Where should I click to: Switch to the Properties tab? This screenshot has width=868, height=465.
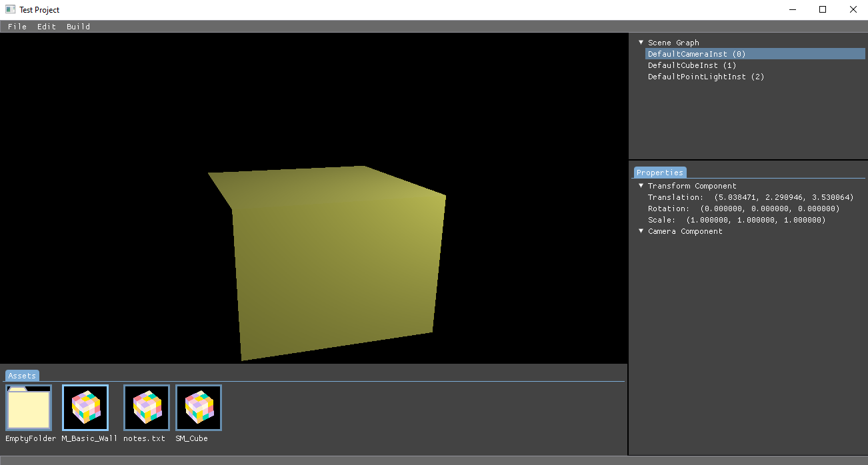click(659, 173)
